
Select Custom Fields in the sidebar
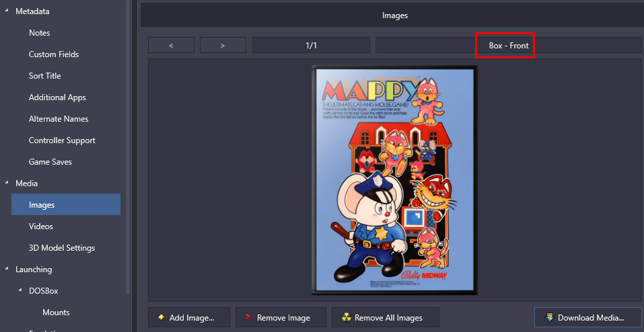click(54, 54)
